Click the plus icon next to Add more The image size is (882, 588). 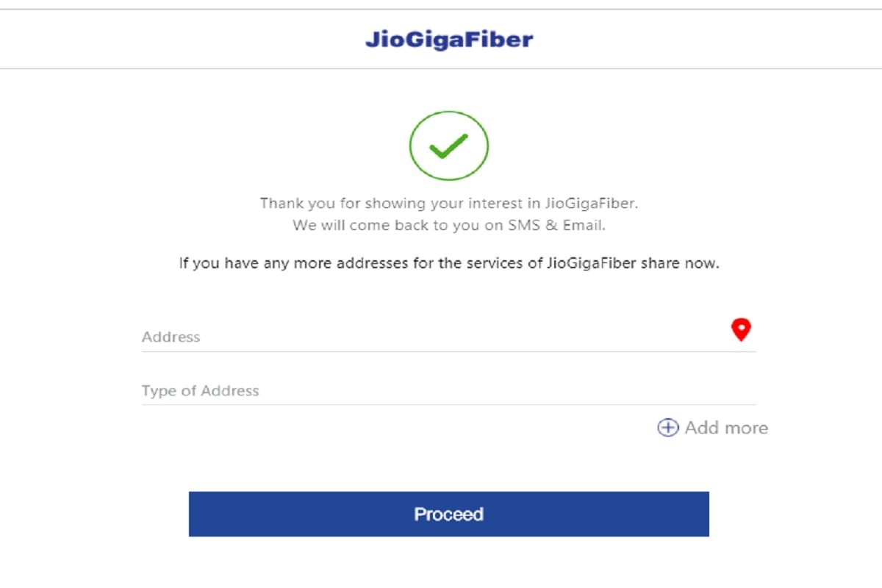click(x=667, y=428)
